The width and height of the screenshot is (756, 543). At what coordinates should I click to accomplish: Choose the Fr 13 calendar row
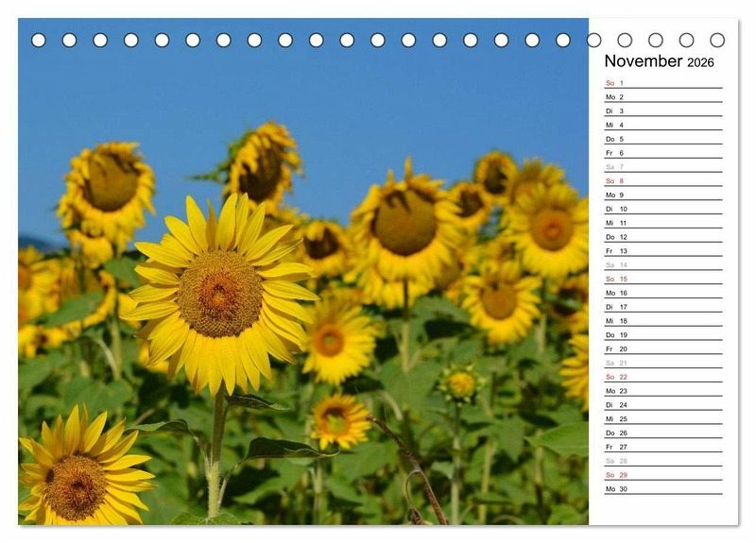pos(661,251)
